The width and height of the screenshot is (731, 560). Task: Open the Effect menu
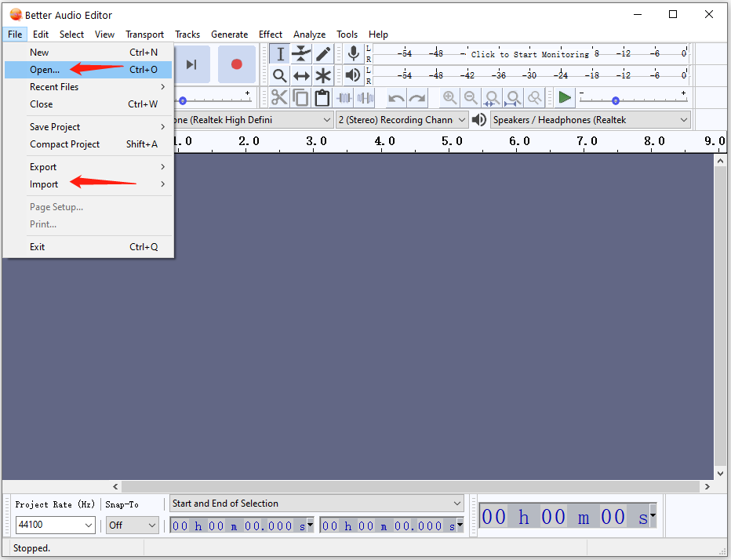point(271,35)
